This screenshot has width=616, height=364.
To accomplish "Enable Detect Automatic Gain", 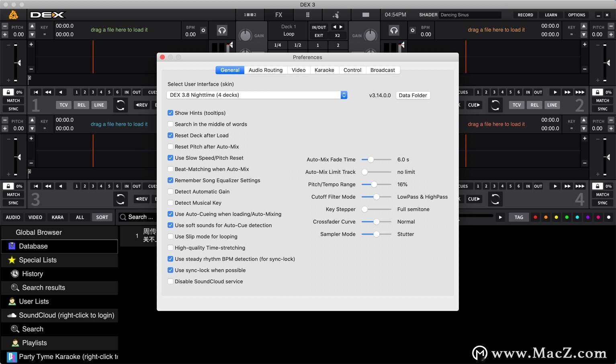I will 170,192.
